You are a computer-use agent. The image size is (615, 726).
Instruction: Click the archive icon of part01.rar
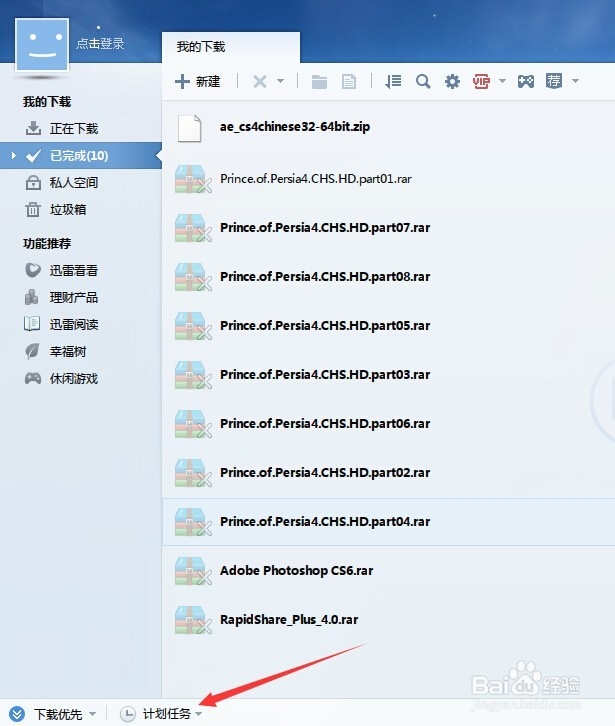tap(193, 179)
